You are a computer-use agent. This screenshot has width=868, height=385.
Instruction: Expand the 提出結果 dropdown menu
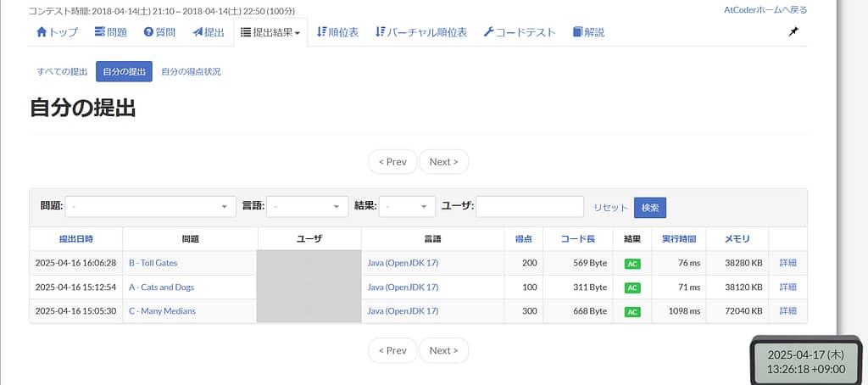(x=270, y=32)
